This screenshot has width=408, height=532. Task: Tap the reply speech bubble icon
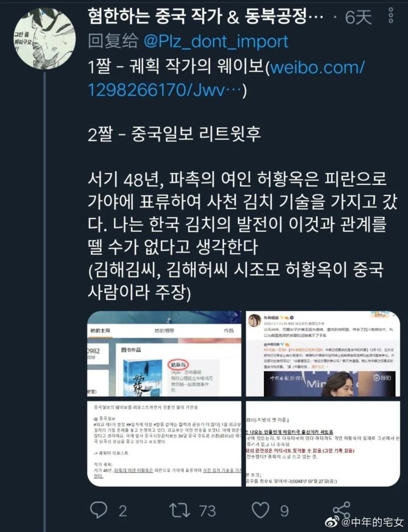coord(99,510)
